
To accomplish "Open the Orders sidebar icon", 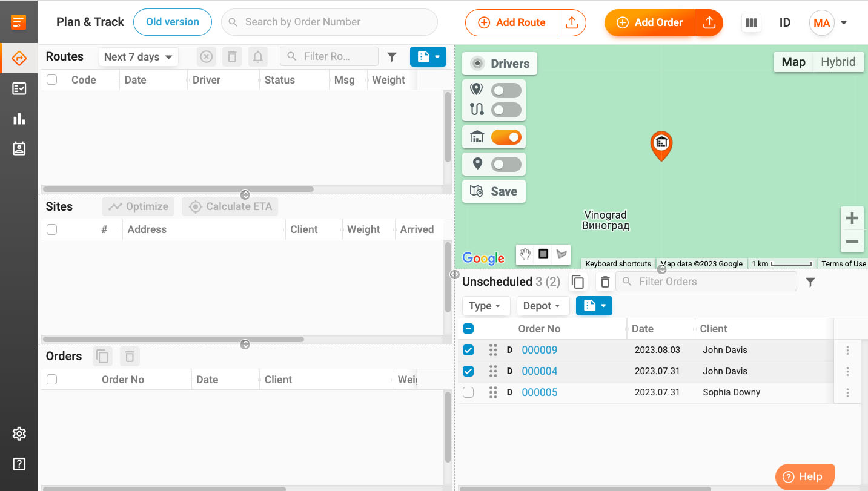I will (19, 88).
